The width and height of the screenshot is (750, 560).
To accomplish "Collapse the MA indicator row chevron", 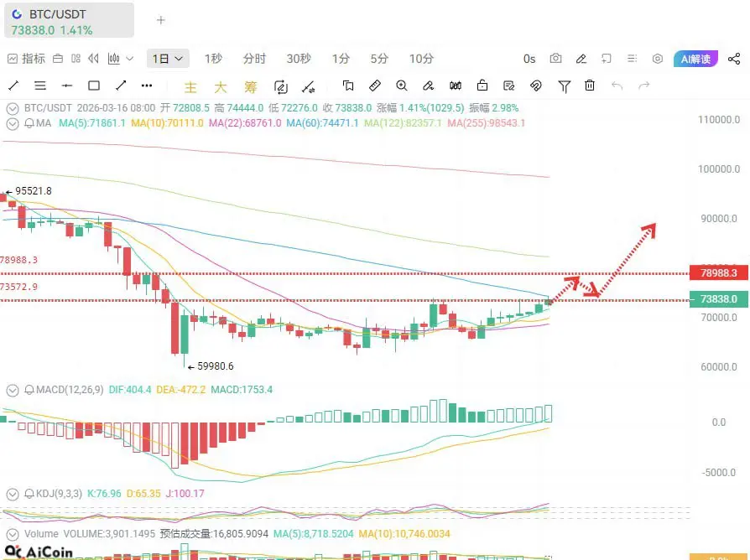I will [13, 124].
